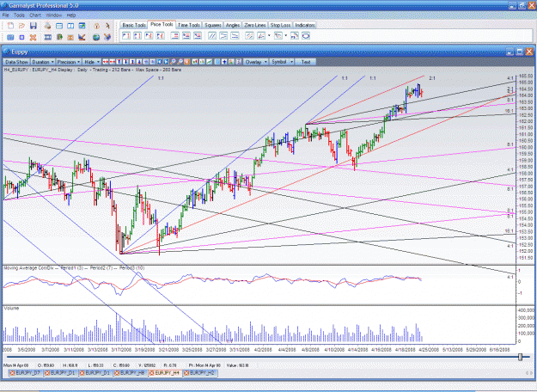The height and width of the screenshot is (392, 537).
Task: Select the parallel diagonal lines tool
Action: pos(212,35)
